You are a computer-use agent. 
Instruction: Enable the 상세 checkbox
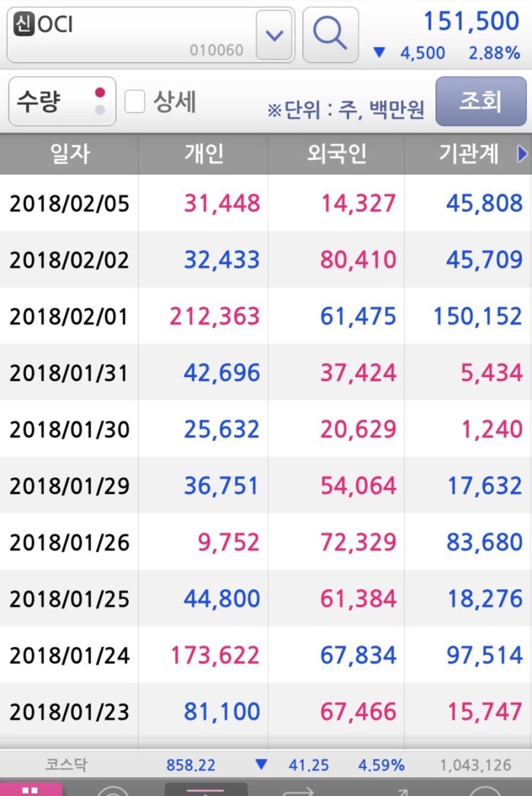coord(135,102)
